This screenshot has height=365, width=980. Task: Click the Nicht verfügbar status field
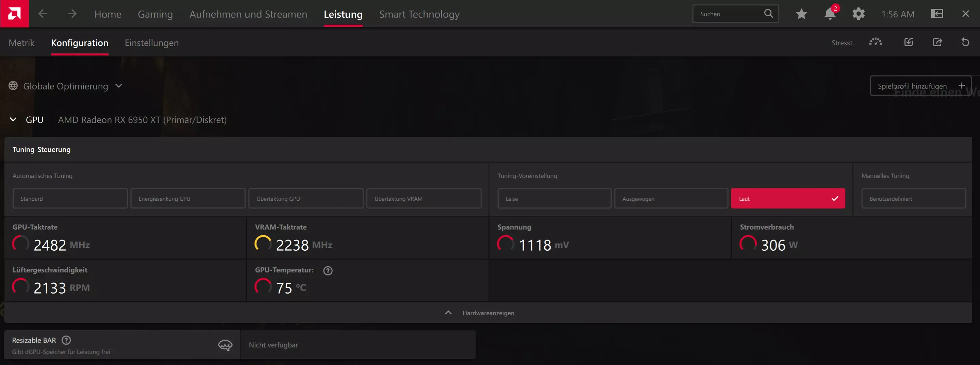coord(358,345)
